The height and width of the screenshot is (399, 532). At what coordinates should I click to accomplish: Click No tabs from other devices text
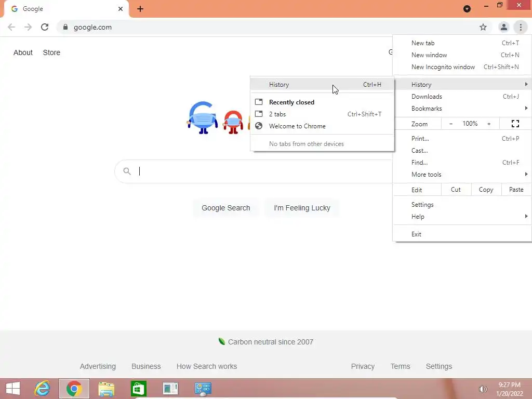307,144
